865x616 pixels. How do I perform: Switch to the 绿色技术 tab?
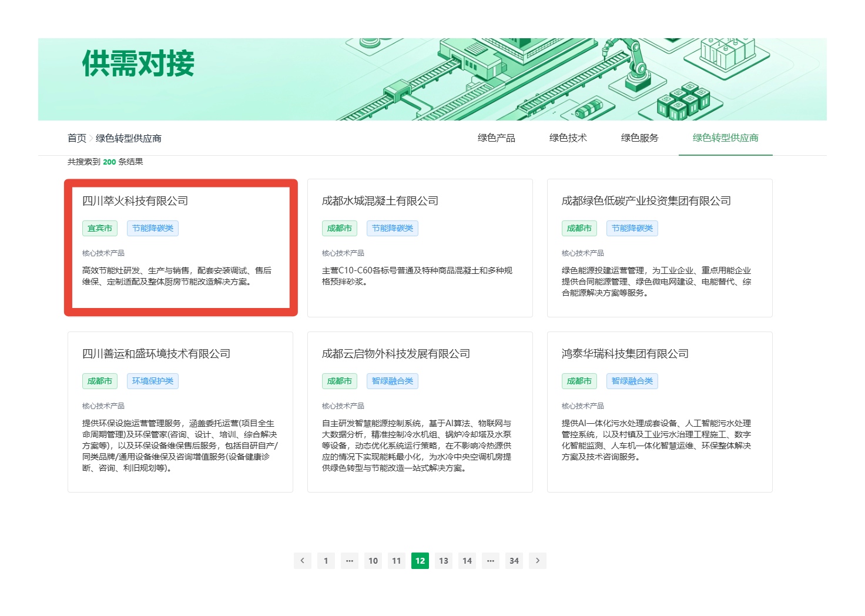click(568, 138)
